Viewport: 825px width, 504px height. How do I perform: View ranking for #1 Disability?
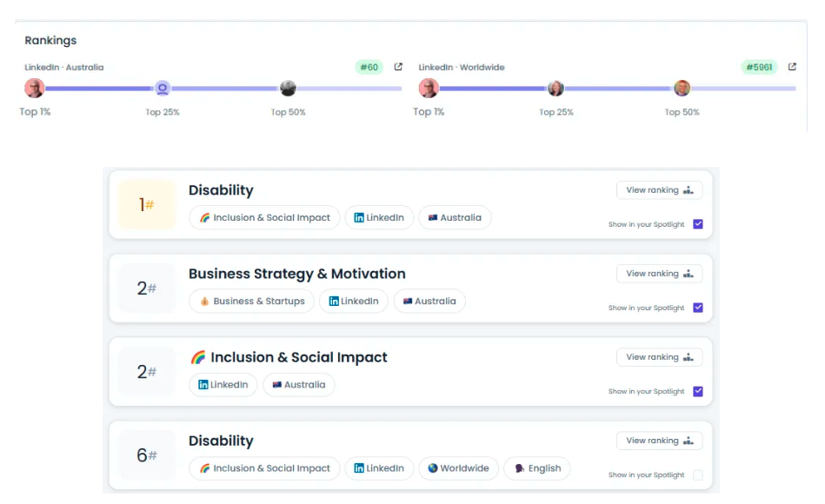tap(659, 190)
